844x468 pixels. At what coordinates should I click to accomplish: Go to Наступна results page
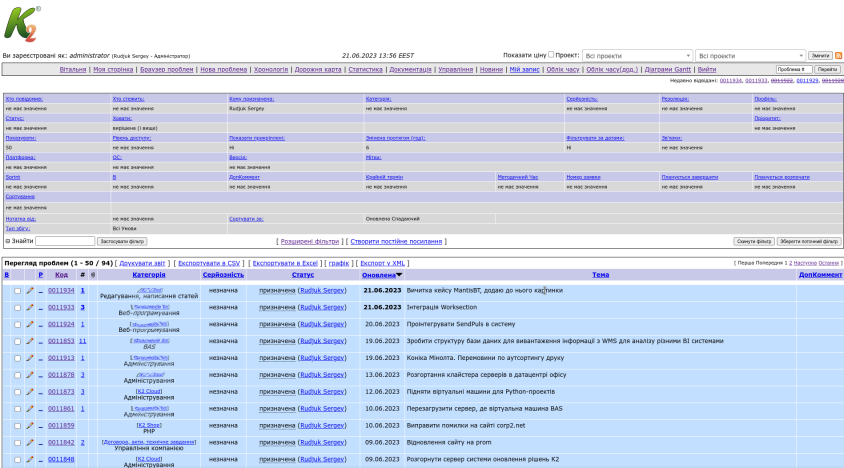pyautogui.click(x=805, y=263)
